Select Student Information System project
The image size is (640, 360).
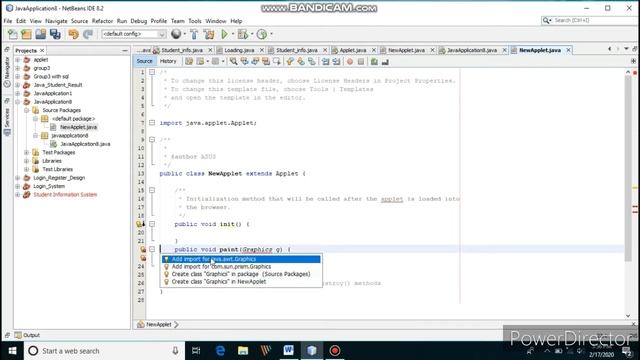(65, 195)
